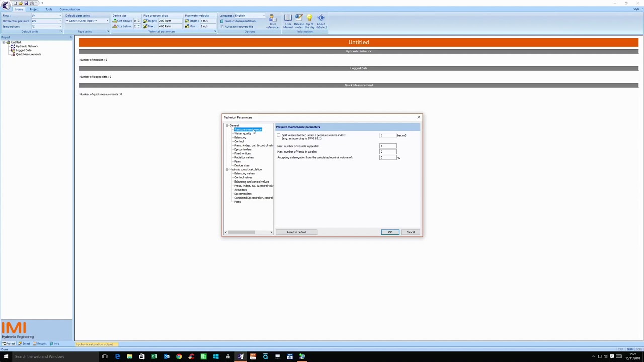
Task: Open User references in Options group
Action: pyautogui.click(x=272, y=22)
